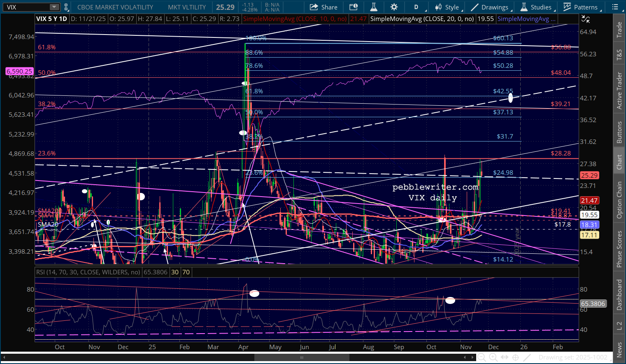626x364 pixels.
Task: Open the VIX symbol dropdown arrow
Action: (54, 7)
